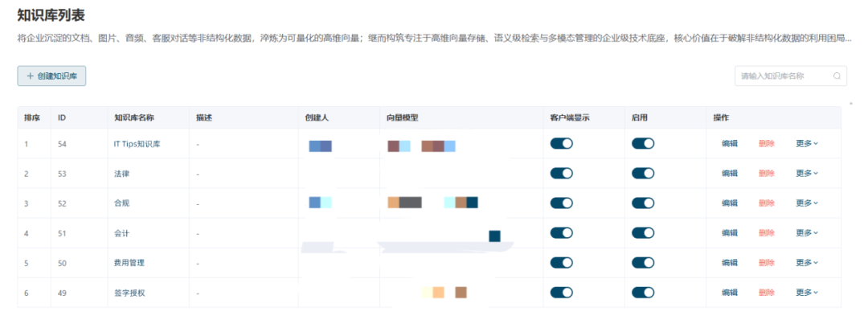Viewport: 868px width, 320px height.
Task: Click the 描述 column header
Action: coord(203,117)
